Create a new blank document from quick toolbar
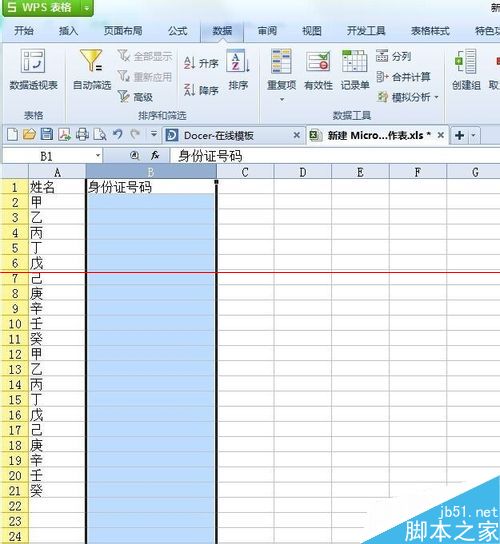This screenshot has width=500, height=544. pos(12,135)
